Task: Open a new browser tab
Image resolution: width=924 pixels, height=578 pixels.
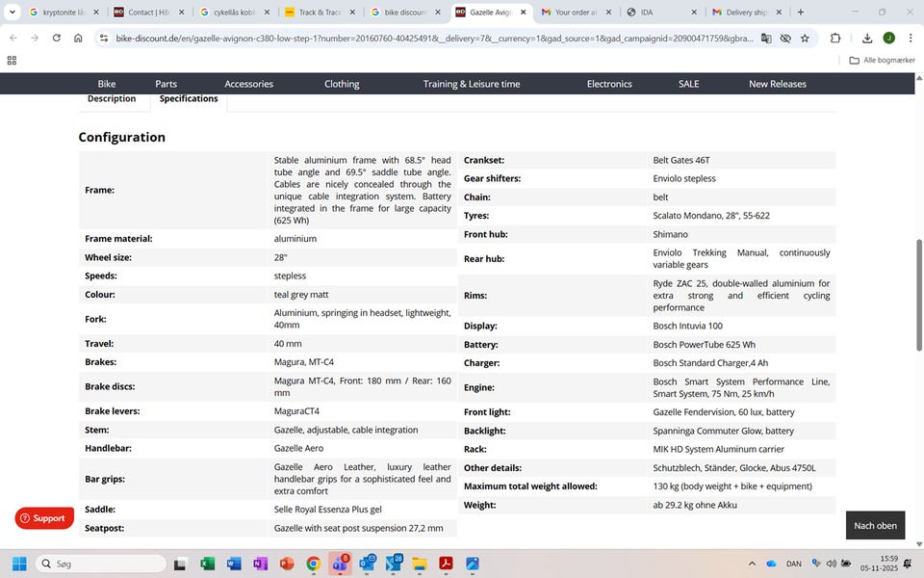Action: [x=800, y=12]
